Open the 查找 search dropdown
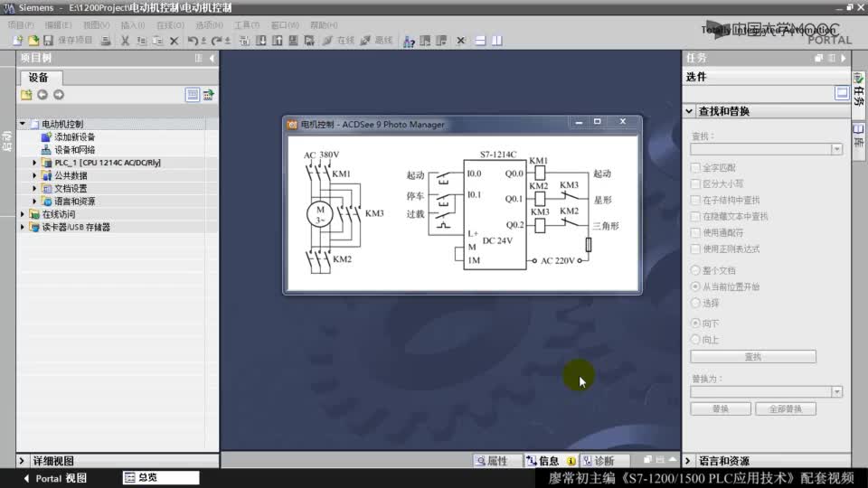Image resolution: width=868 pixels, height=488 pixels. [x=836, y=149]
